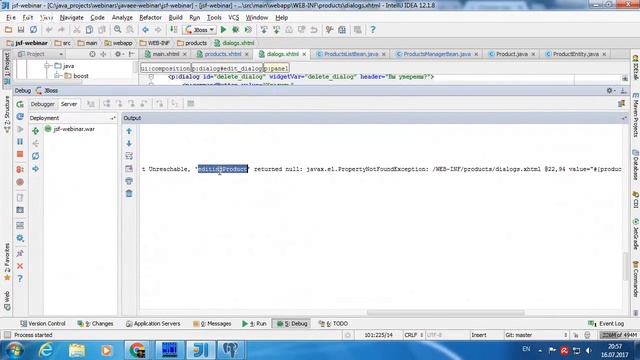This screenshot has width=640, height=360.
Task: Open Debug tool window gear menu
Action: click(611, 91)
